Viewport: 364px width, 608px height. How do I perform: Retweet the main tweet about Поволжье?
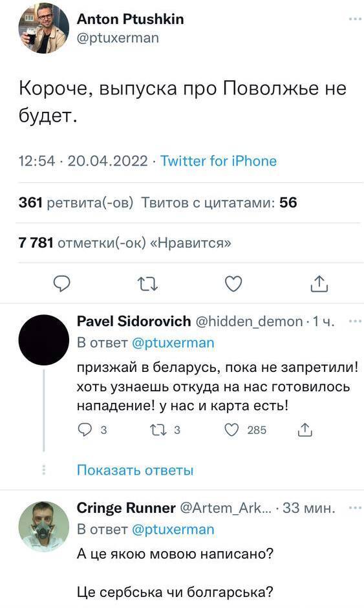pos(148,285)
